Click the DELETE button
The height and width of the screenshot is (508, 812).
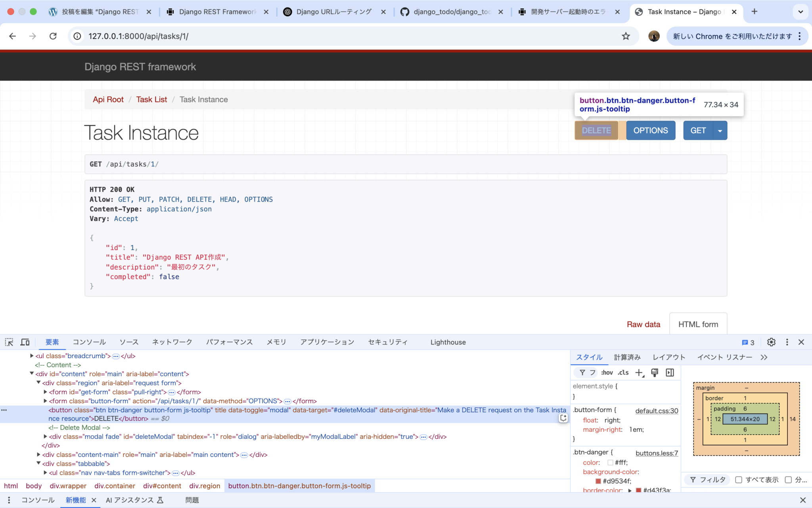pyautogui.click(x=596, y=130)
